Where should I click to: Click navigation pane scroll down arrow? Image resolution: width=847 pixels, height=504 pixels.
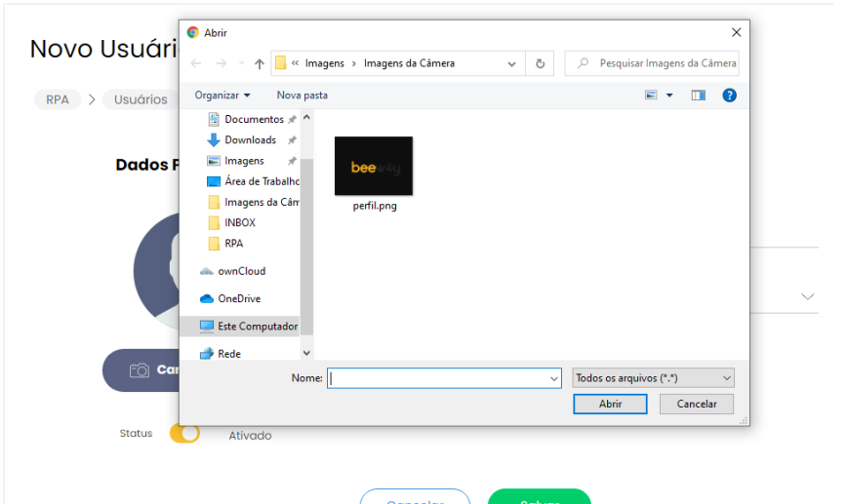[306, 353]
